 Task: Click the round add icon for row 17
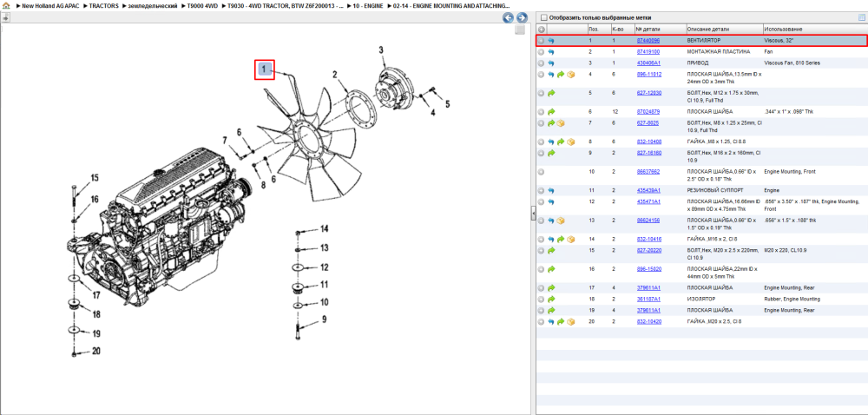tap(542, 288)
